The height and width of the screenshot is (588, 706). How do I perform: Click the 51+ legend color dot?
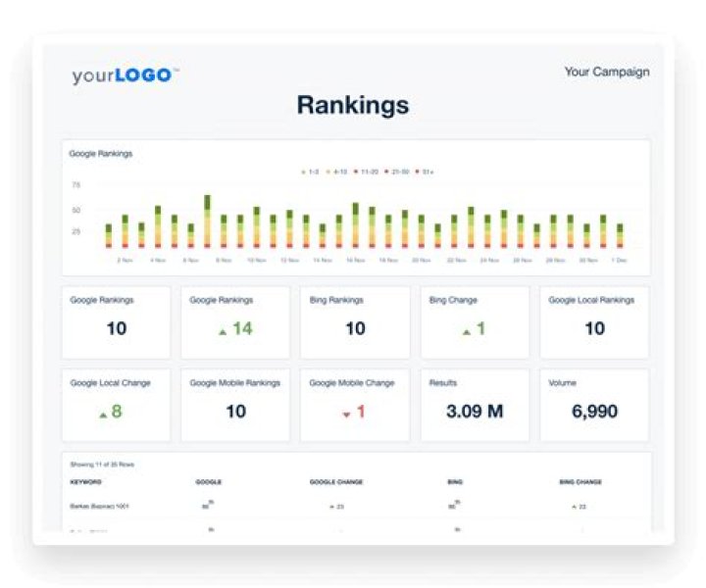click(419, 171)
